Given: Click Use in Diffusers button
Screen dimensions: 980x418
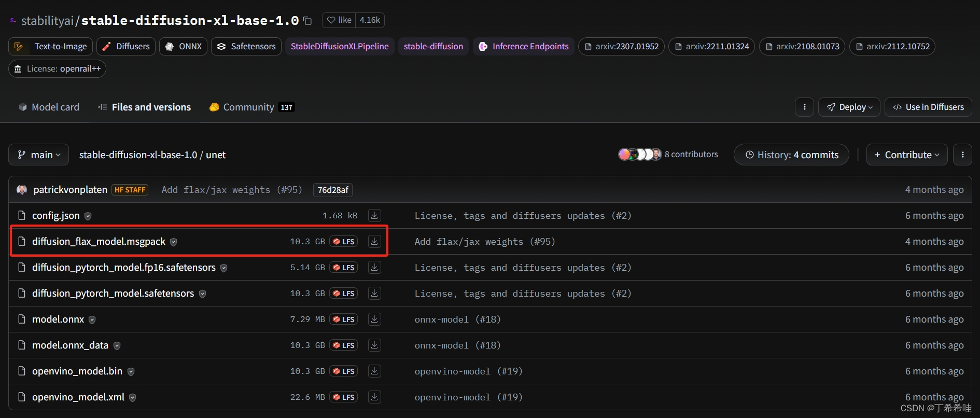Looking at the screenshot, I should pos(928,107).
